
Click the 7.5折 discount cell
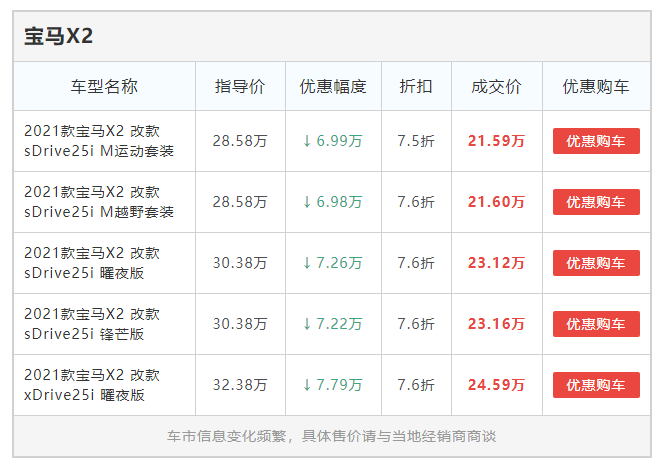point(416,141)
